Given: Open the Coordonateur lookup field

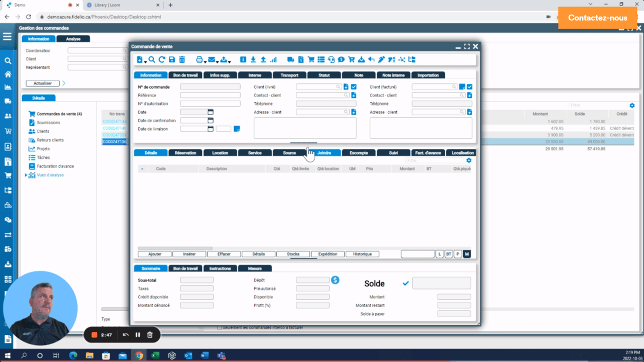Looking at the screenshot, I should pyautogui.click(x=97, y=50).
